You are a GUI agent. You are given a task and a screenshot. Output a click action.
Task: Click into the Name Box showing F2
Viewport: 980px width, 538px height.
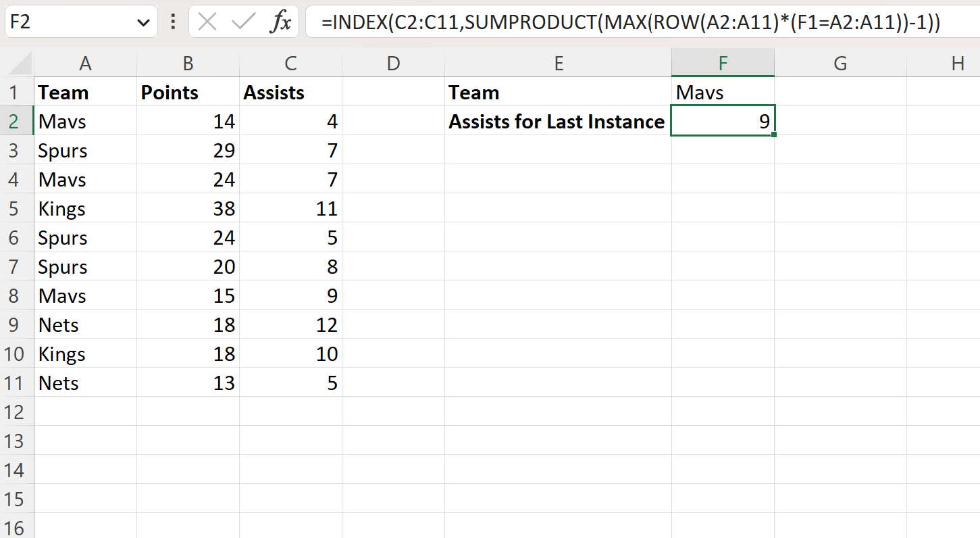[x=68, y=21]
